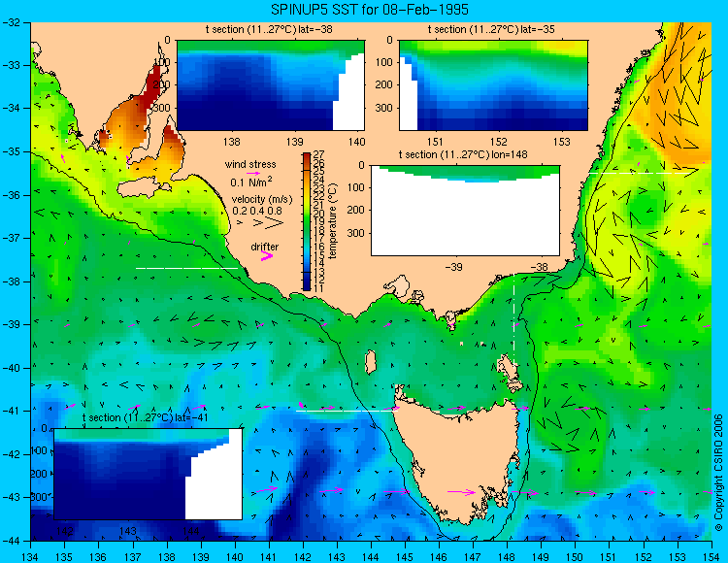728x563 pixels.
Task: Click the 't section (11..27°C) lon=148' heading
Action: pyautogui.click(x=463, y=154)
